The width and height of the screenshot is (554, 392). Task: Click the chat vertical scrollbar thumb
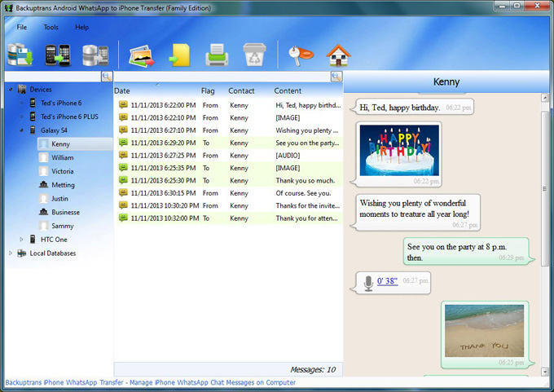pyautogui.click(x=545, y=188)
